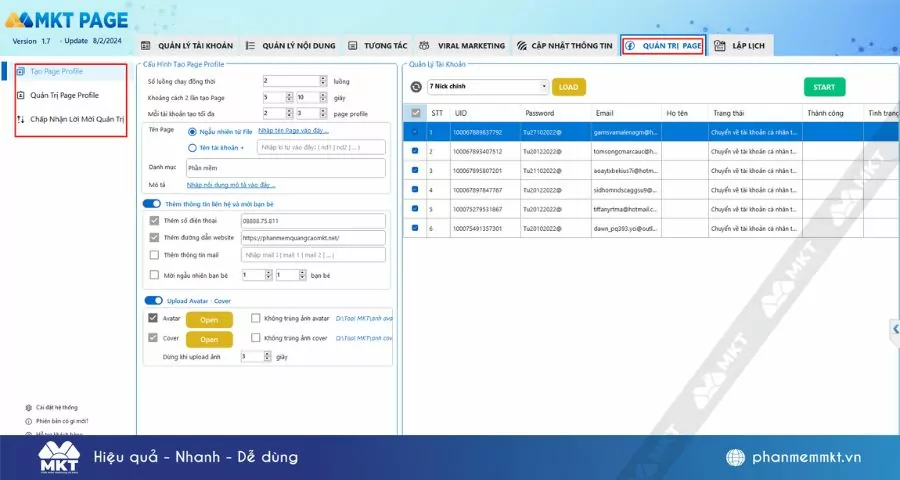Open the 7 Nick chính dropdown

488,87
